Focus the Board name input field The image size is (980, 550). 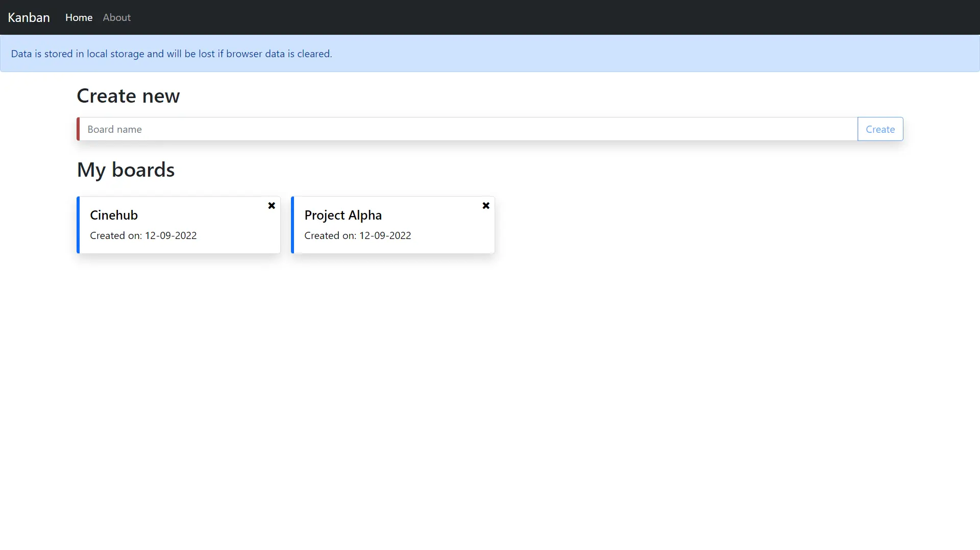point(467,129)
